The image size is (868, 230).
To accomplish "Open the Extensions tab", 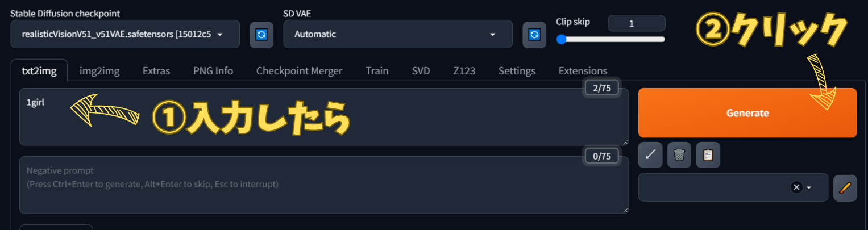I will [x=583, y=71].
